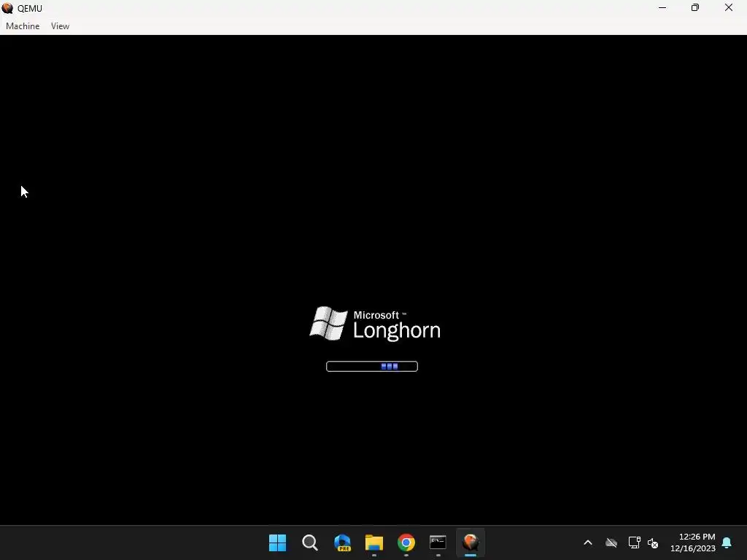The image size is (747, 560).
Task: Show hidden system tray icons
Action: pos(588,542)
